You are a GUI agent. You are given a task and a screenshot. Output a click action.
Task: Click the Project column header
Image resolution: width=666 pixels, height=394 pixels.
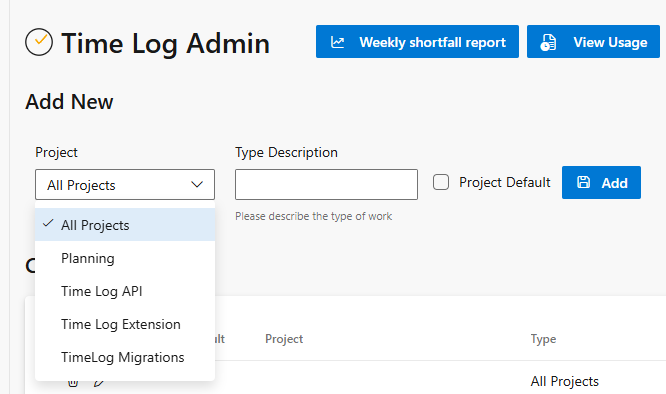284,339
